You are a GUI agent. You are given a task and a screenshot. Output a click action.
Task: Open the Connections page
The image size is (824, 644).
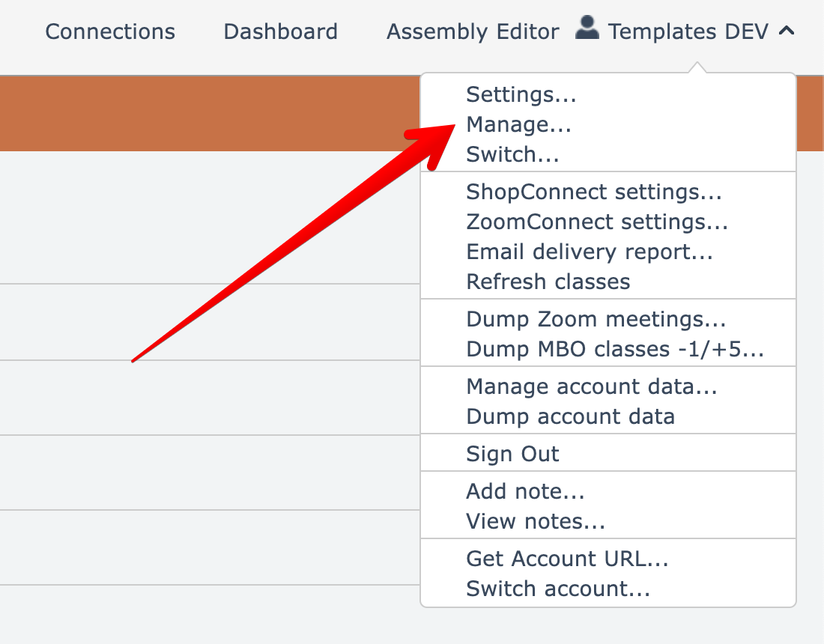pos(110,32)
